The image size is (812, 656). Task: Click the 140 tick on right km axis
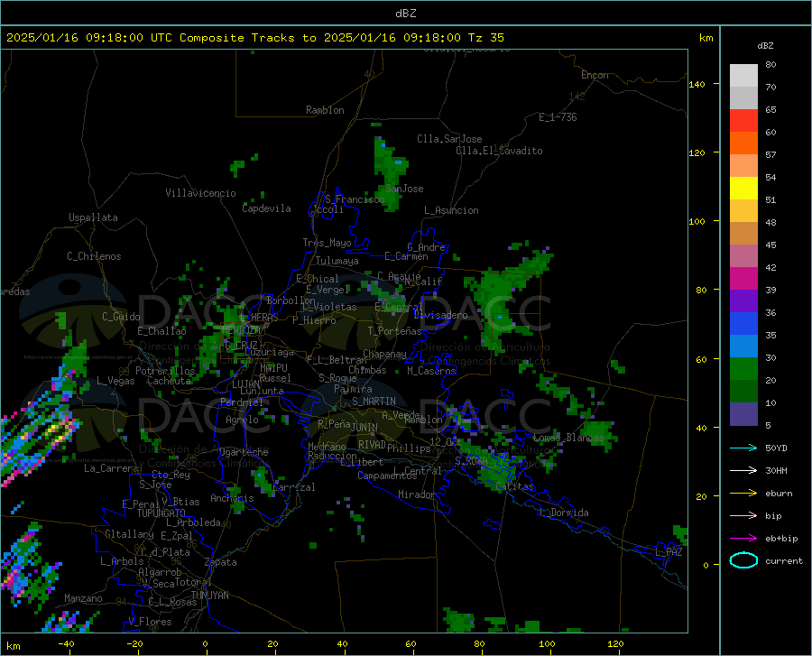click(697, 84)
